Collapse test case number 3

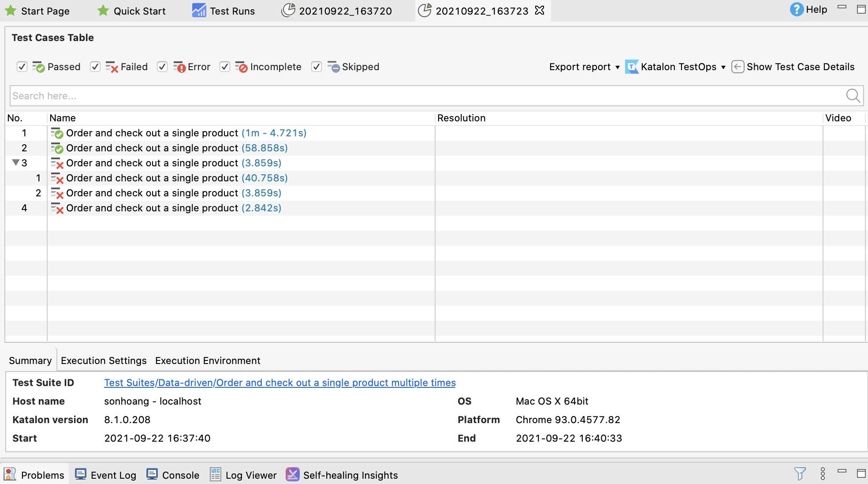(16, 163)
